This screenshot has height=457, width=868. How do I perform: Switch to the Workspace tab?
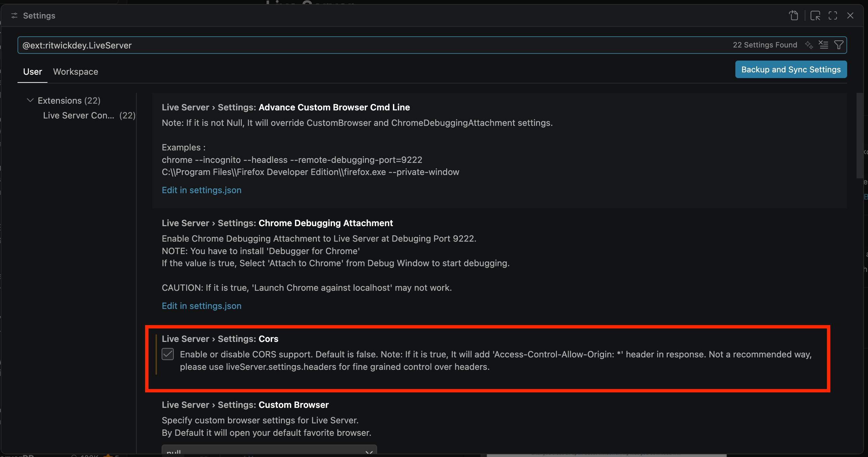pos(75,71)
